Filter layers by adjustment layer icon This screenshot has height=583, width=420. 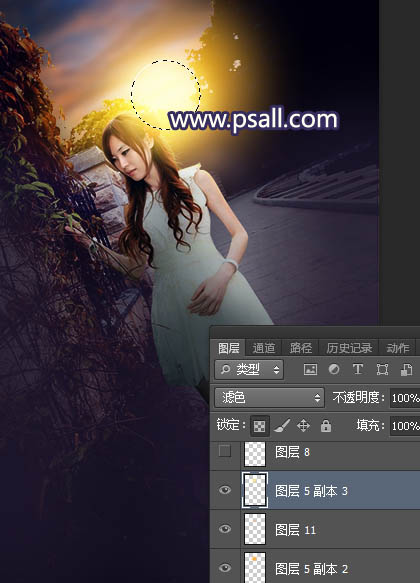(x=334, y=369)
